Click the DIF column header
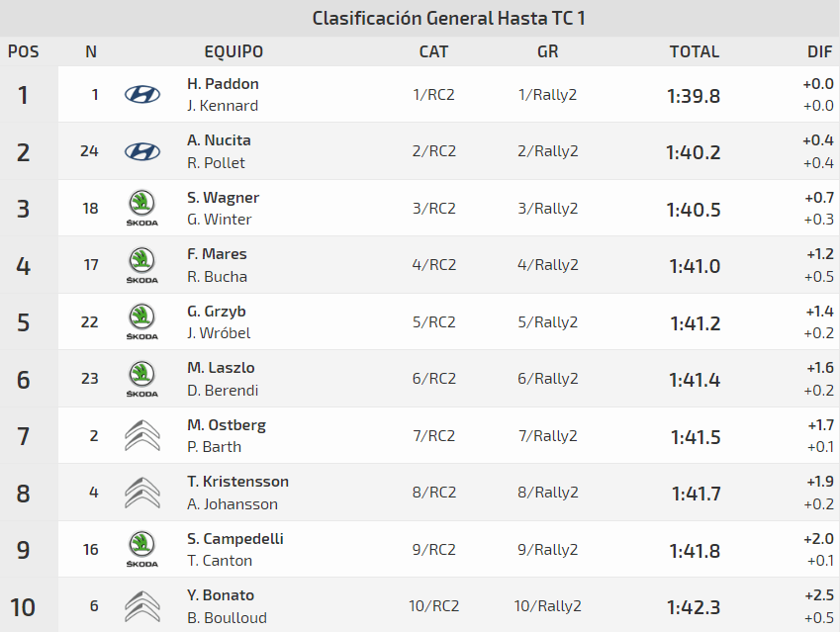840x632 pixels. point(820,51)
